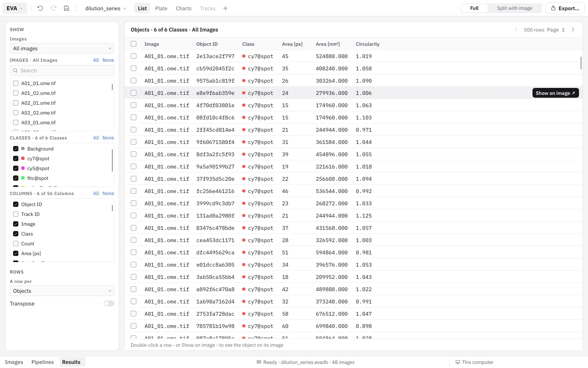The height and width of the screenshot is (368, 588).
Task: Open the Objects row-per dropdown
Action: tap(62, 291)
